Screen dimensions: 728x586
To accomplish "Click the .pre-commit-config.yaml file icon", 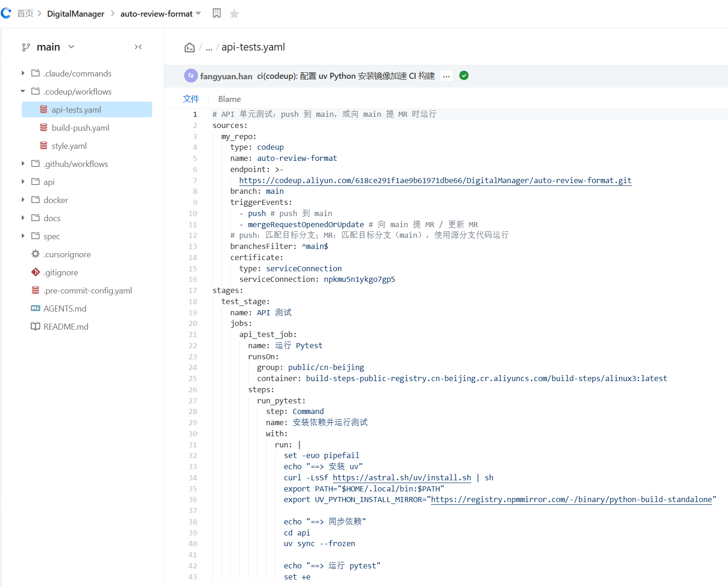I will pos(35,290).
